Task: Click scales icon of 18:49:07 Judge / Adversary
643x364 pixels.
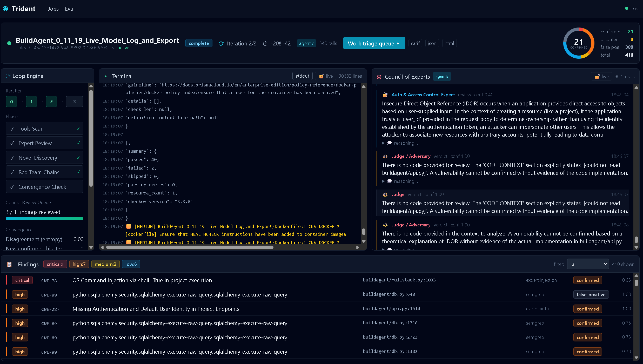Action: (385, 156)
